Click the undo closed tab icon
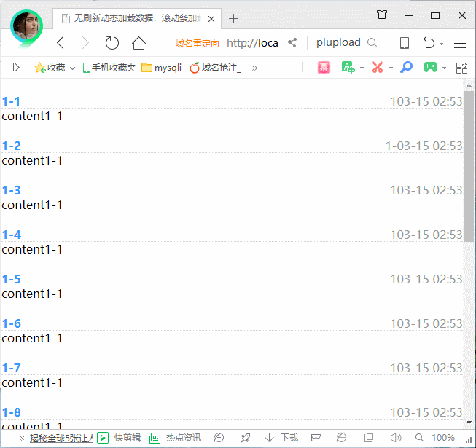Viewport: 476px width, 448px height. click(429, 42)
